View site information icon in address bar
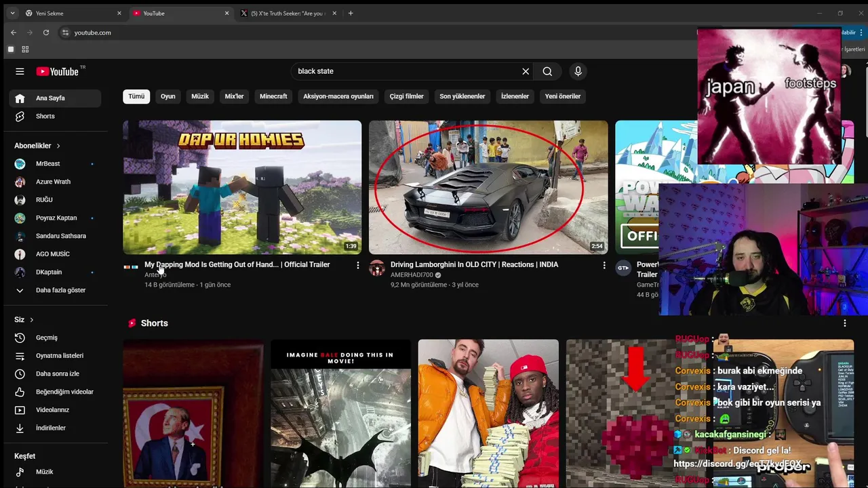The image size is (868, 488). coord(65,33)
